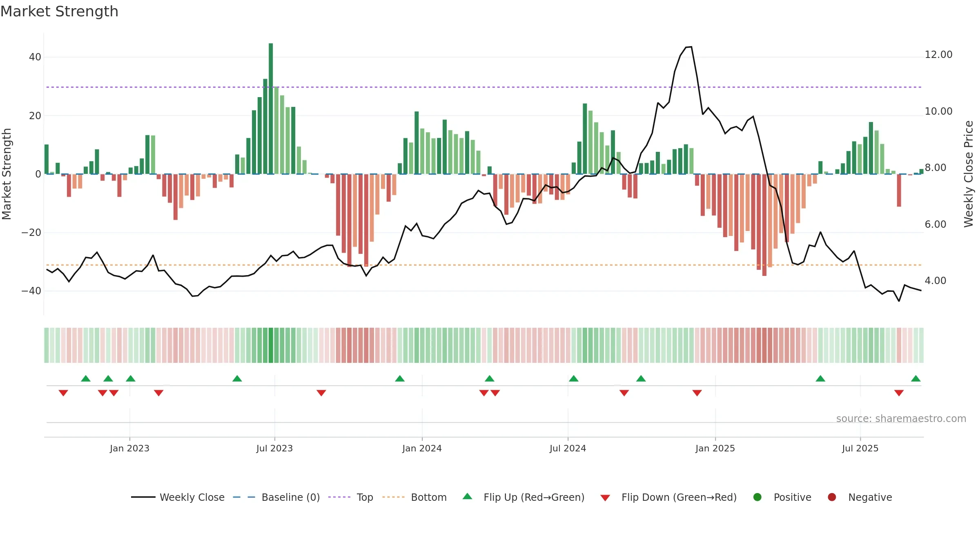Click the '6.00' right axis price label

(935, 224)
